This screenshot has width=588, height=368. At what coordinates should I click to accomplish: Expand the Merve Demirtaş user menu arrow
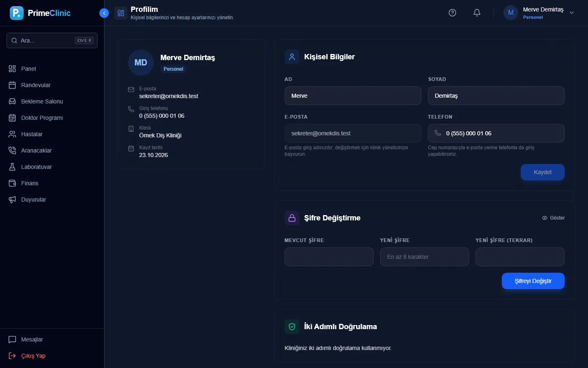pyautogui.click(x=572, y=13)
